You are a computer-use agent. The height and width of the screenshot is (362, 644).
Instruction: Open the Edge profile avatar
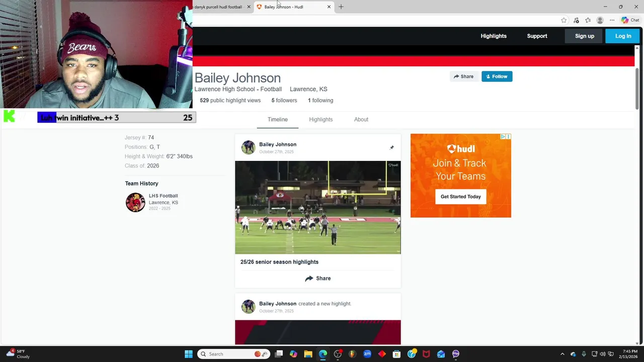point(600,20)
